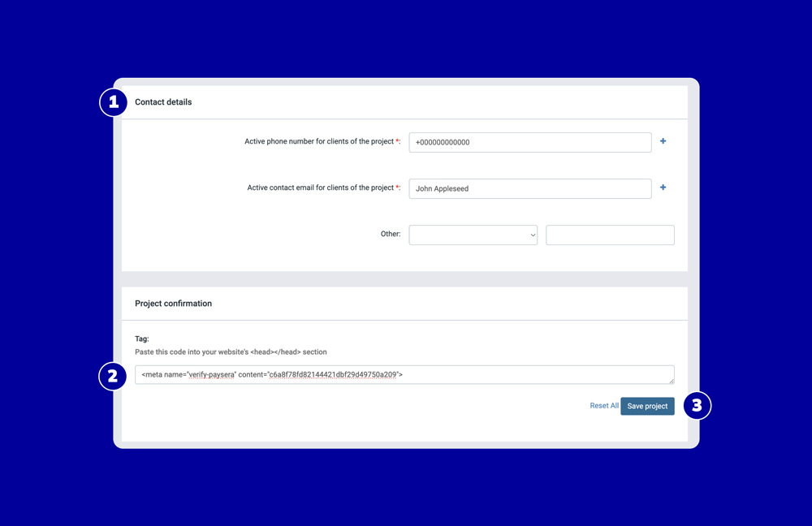The image size is (812, 526).
Task: Click the plus icon beside the phone number field
Action: coord(662,141)
